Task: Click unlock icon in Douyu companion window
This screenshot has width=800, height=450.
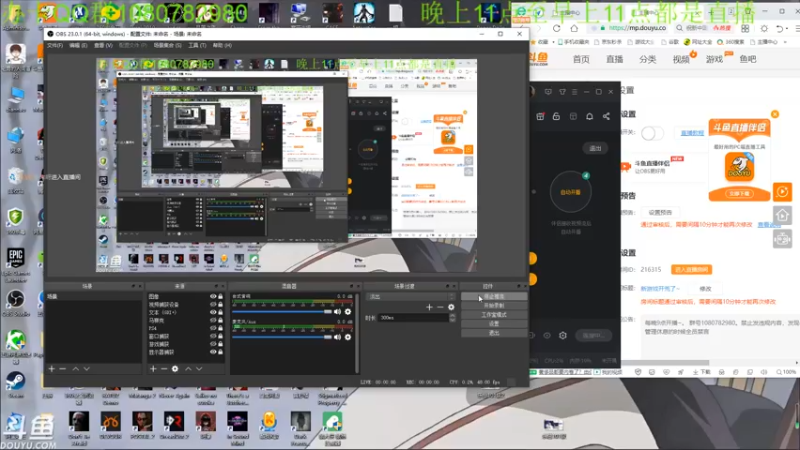Action: point(556,116)
